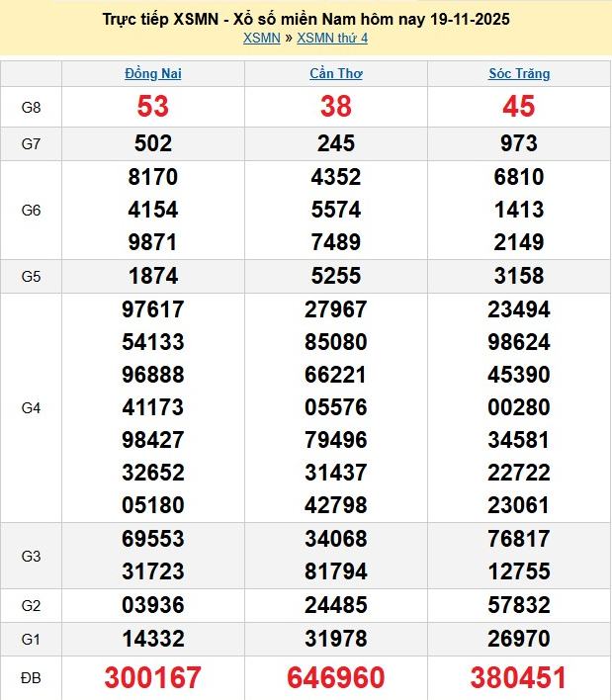This screenshot has height=700, width=612.
Task: Select Cần Thơ G8 result 38
Action: [x=336, y=107]
